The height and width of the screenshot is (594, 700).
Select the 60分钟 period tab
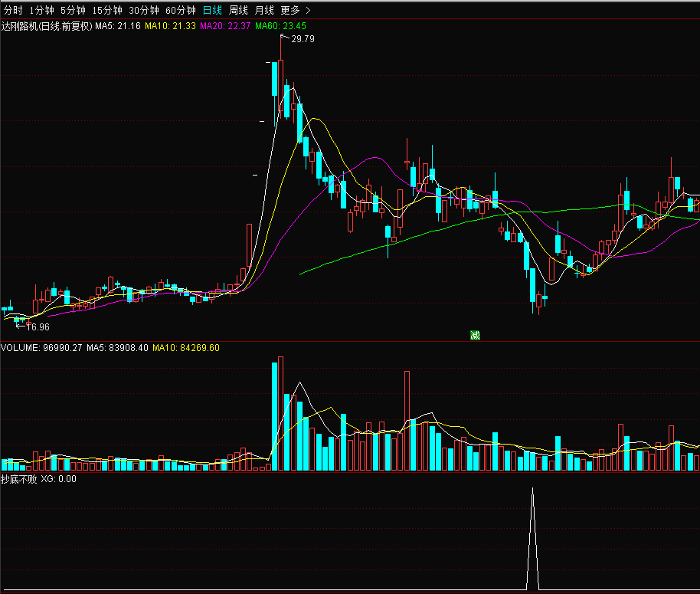pos(180,10)
